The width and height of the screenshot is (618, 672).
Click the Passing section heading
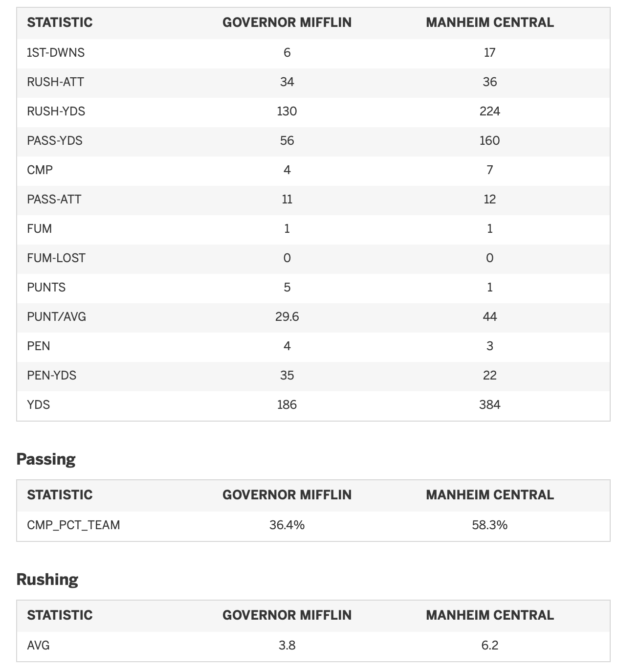pyautogui.click(x=46, y=459)
